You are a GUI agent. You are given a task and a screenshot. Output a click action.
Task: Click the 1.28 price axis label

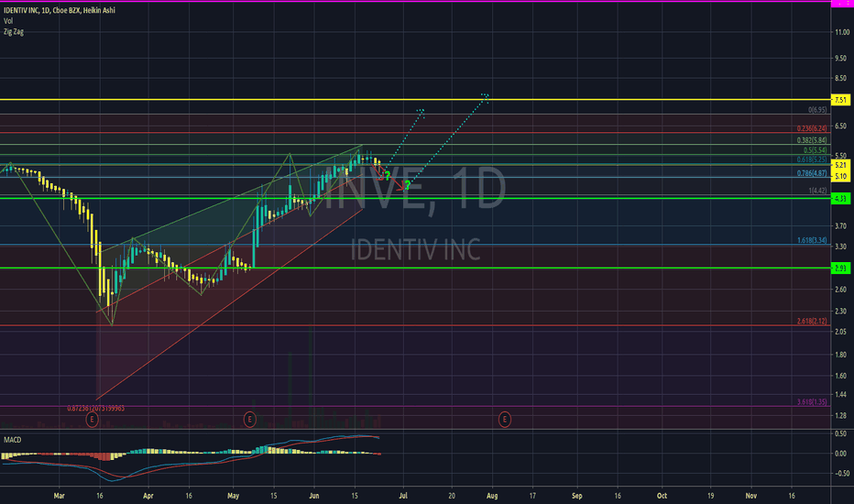click(841, 416)
